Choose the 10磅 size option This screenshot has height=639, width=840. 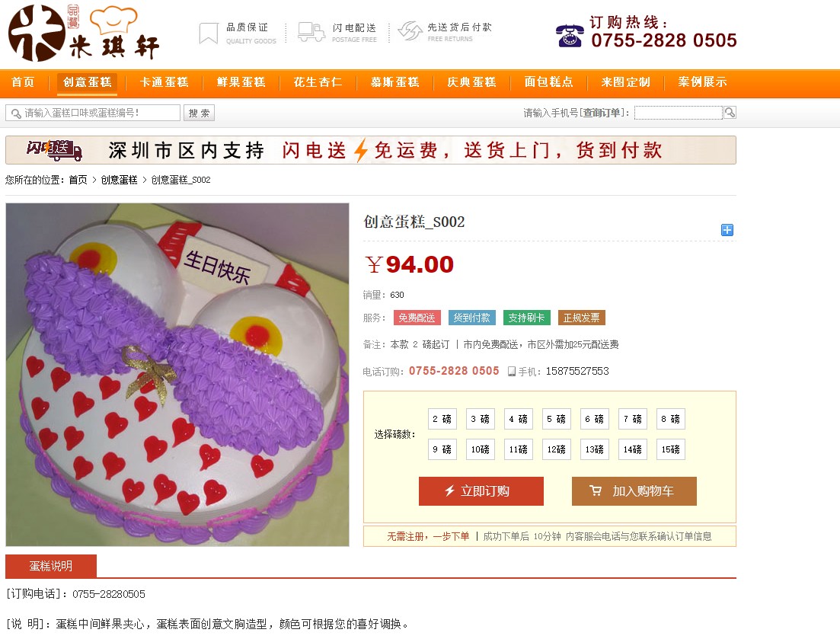(x=480, y=449)
